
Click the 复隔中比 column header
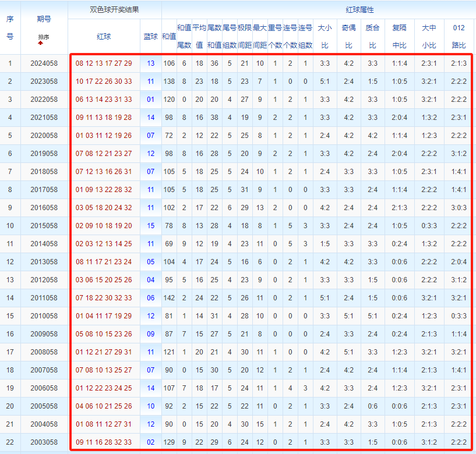coord(399,36)
